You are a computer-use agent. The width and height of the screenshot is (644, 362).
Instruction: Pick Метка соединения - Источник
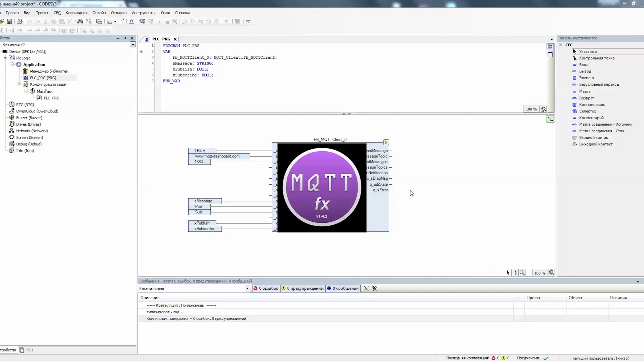(605, 124)
